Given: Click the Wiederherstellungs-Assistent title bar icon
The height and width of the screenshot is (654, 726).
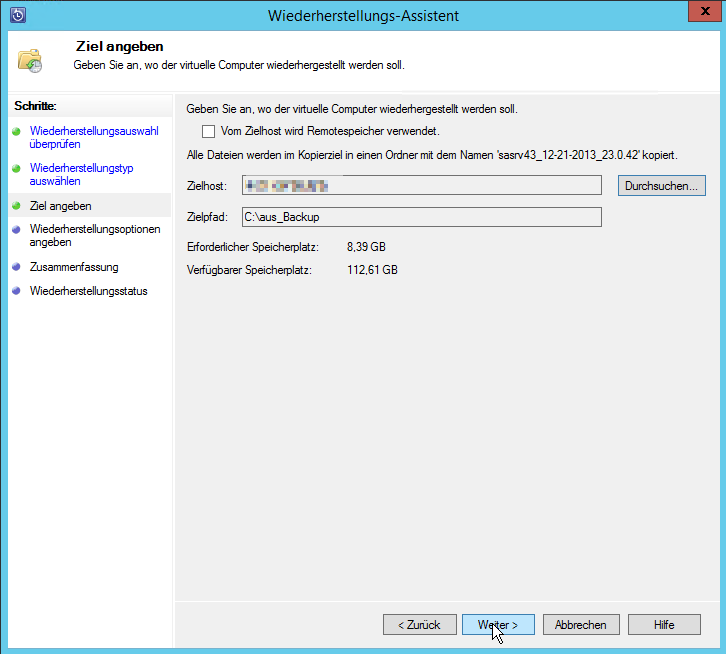Looking at the screenshot, I should click(17, 15).
